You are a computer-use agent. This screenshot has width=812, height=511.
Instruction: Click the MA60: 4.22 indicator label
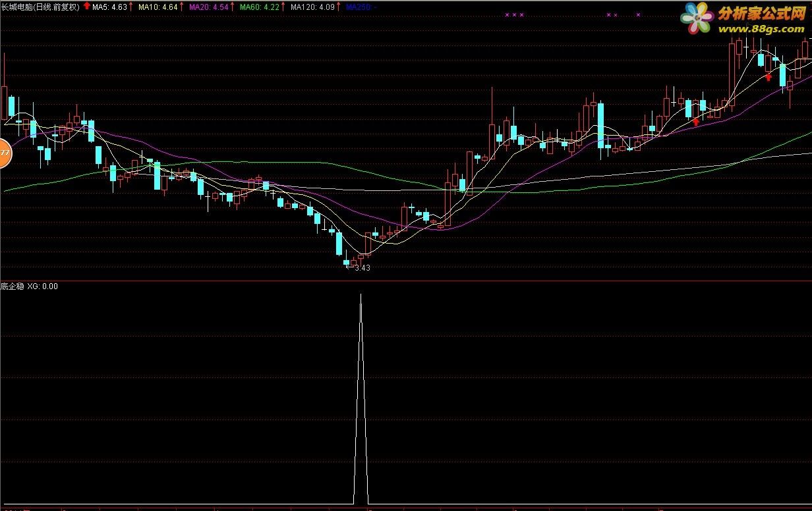click(x=259, y=7)
